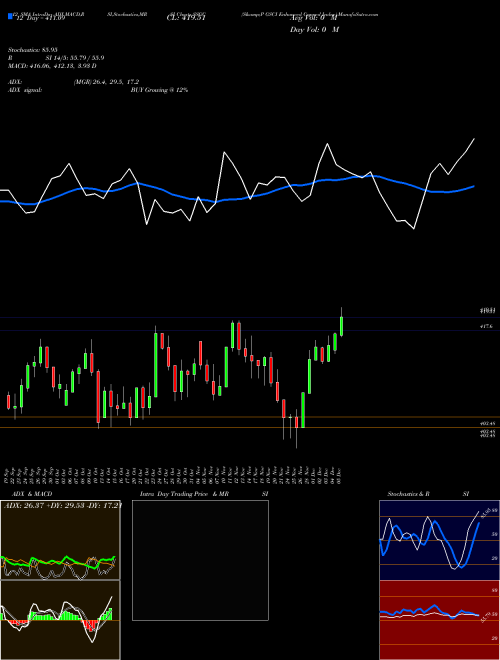
Task: Click the white price line peak at the right end
Action: pos(474,139)
